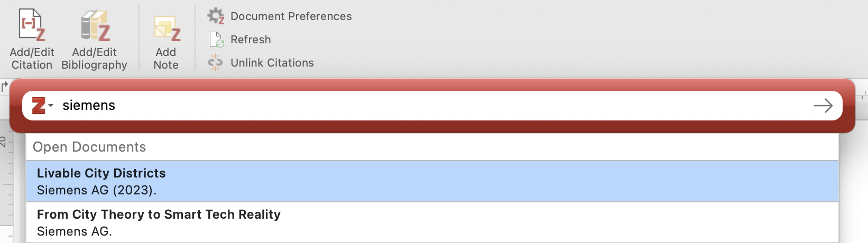Click the Refresh page icon
Image resolution: width=868 pixels, height=243 pixels.
point(217,40)
